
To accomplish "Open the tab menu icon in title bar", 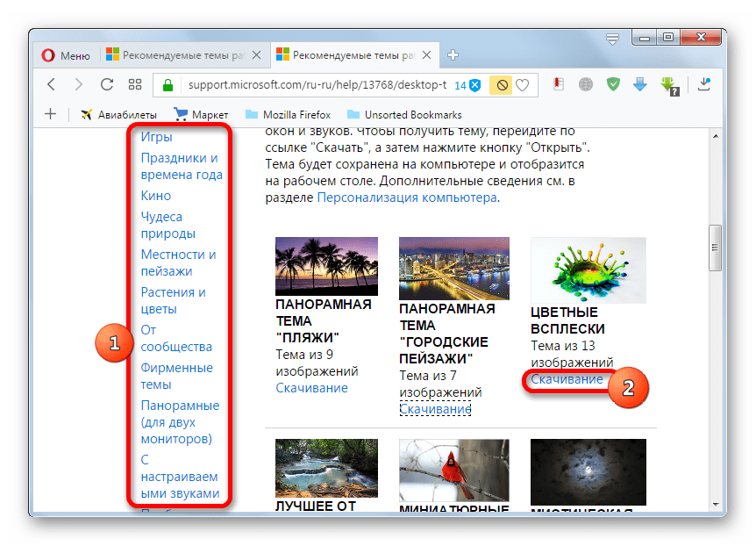I will [612, 40].
